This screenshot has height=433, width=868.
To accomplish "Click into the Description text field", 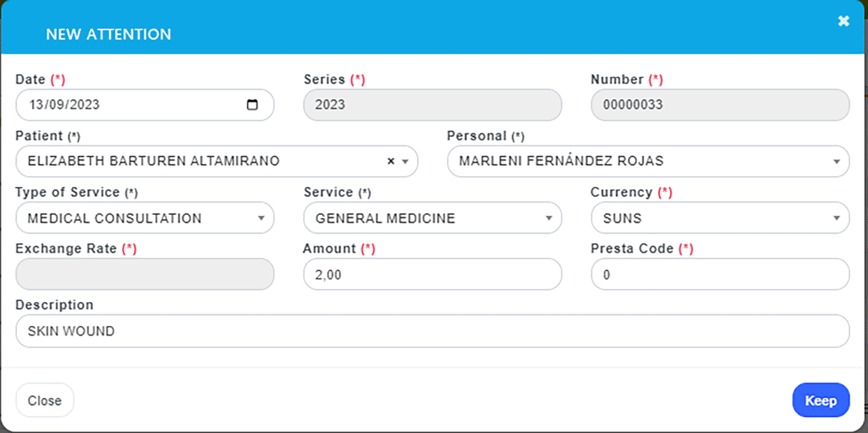I will click(x=432, y=331).
